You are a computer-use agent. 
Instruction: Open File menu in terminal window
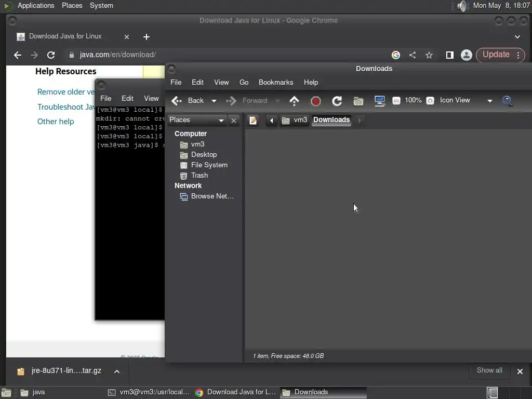105,98
